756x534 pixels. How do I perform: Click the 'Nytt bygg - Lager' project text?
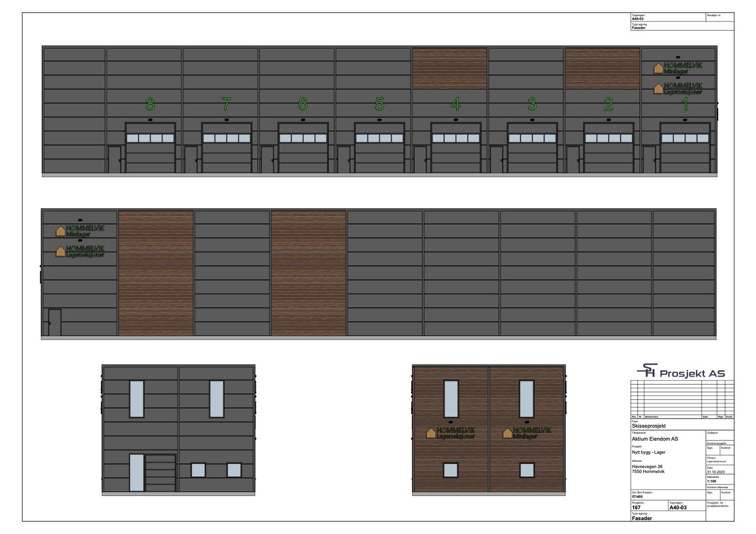[649, 452]
